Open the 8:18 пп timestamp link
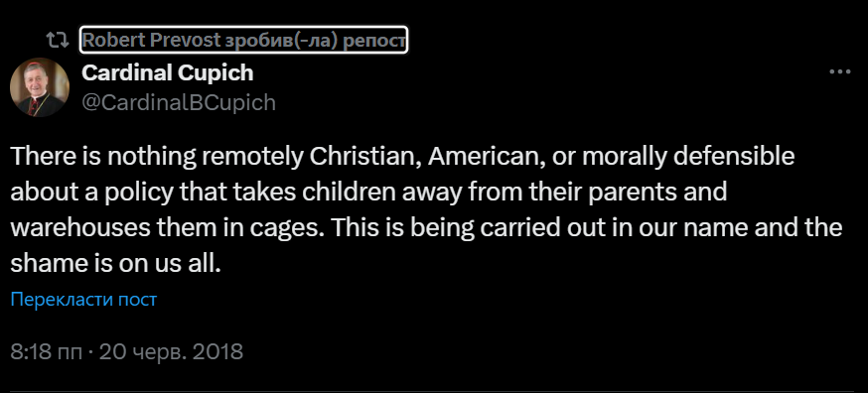This screenshot has height=393, width=868. [x=47, y=352]
